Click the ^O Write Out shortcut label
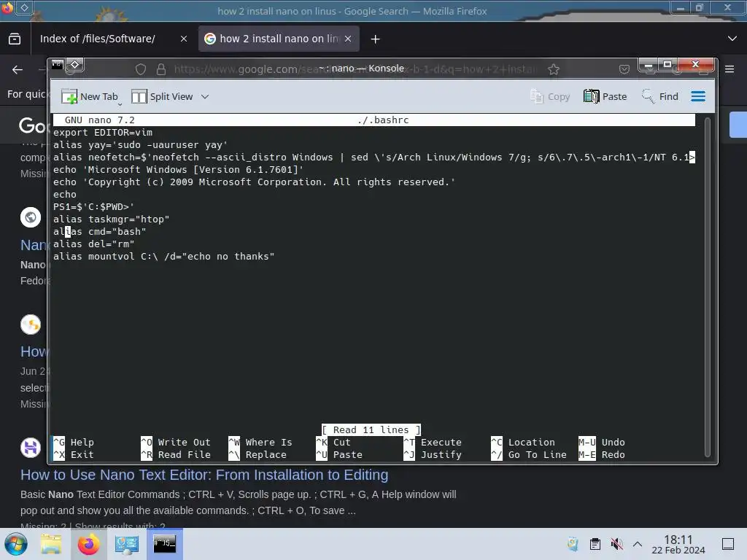Image resolution: width=747 pixels, height=560 pixels. click(x=176, y=442)
